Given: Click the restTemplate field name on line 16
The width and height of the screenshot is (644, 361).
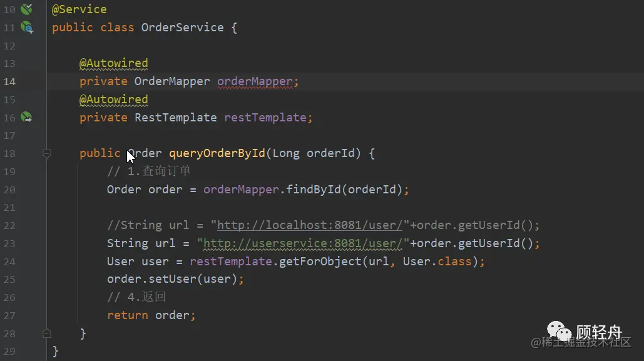Looking at the screenshot, I should click(265, 118).
